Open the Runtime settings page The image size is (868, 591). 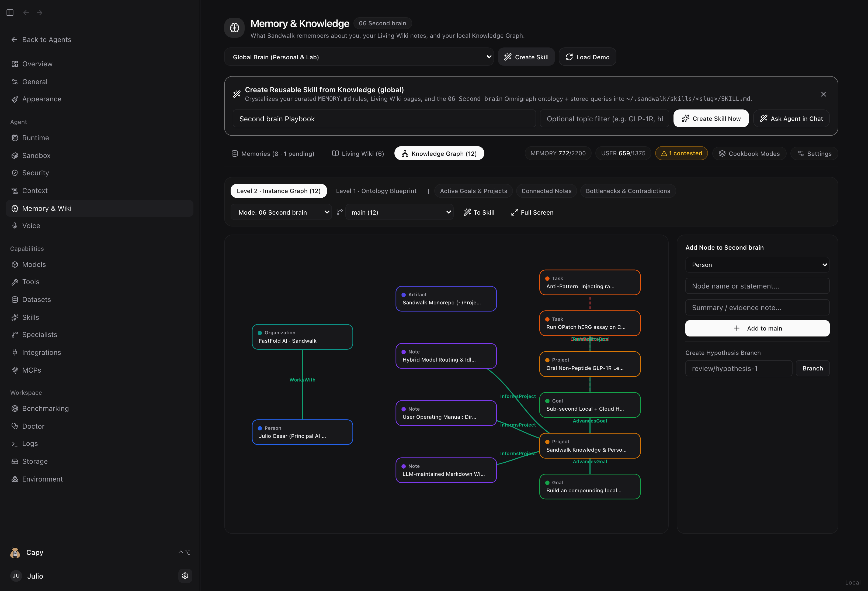click(99, 138)
